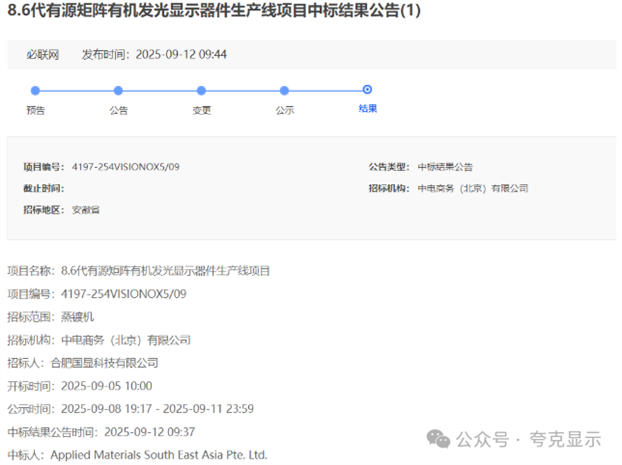Click the 公告 stage dot
The width and height of the screenshot is (622, 465).
coord(118,91)
